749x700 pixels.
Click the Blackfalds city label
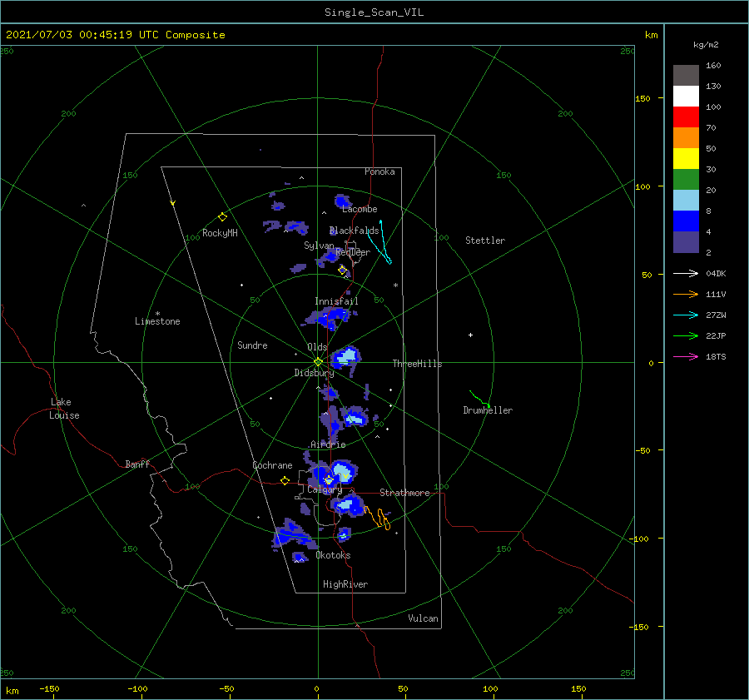354,231
